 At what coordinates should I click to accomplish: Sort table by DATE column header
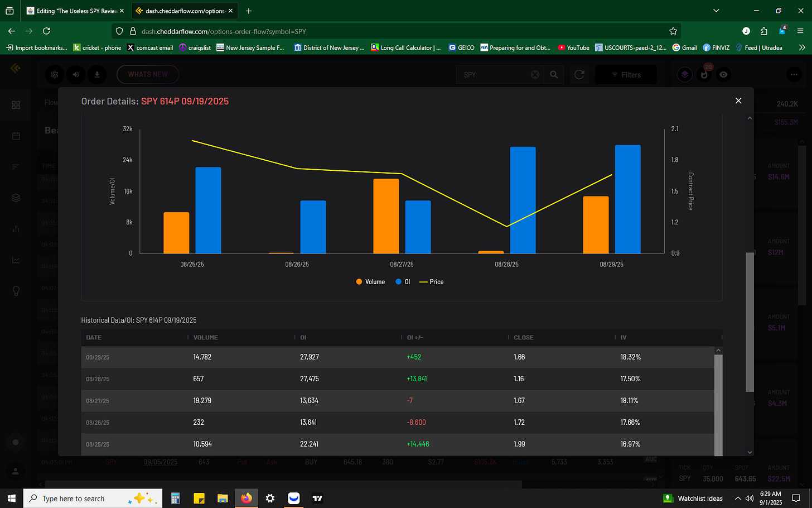(94, 338)
